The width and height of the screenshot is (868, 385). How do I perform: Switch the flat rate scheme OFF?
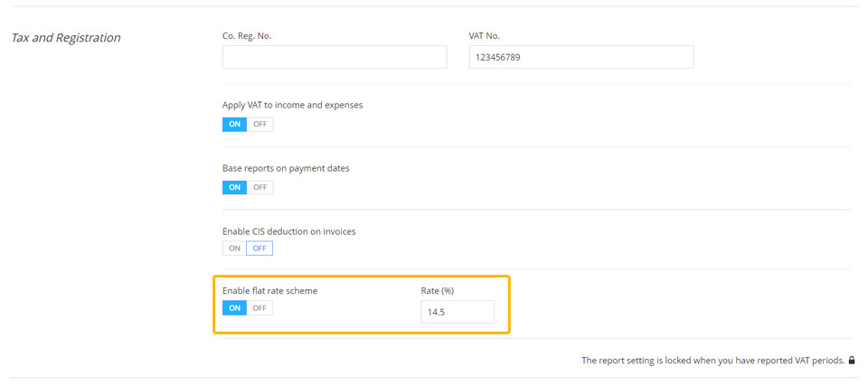coord(260,308)
